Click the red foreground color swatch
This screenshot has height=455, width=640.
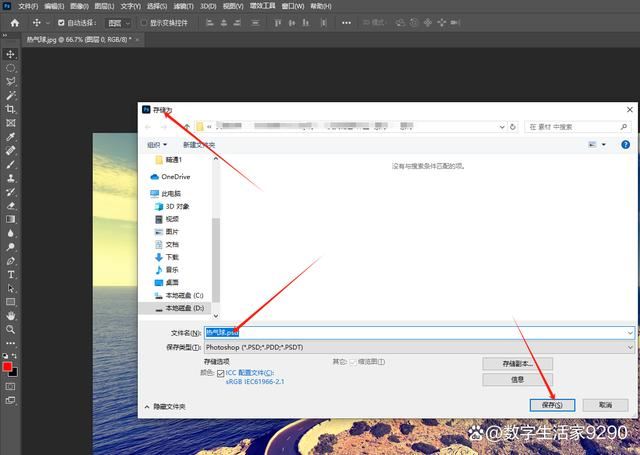[x=8, y=367]
